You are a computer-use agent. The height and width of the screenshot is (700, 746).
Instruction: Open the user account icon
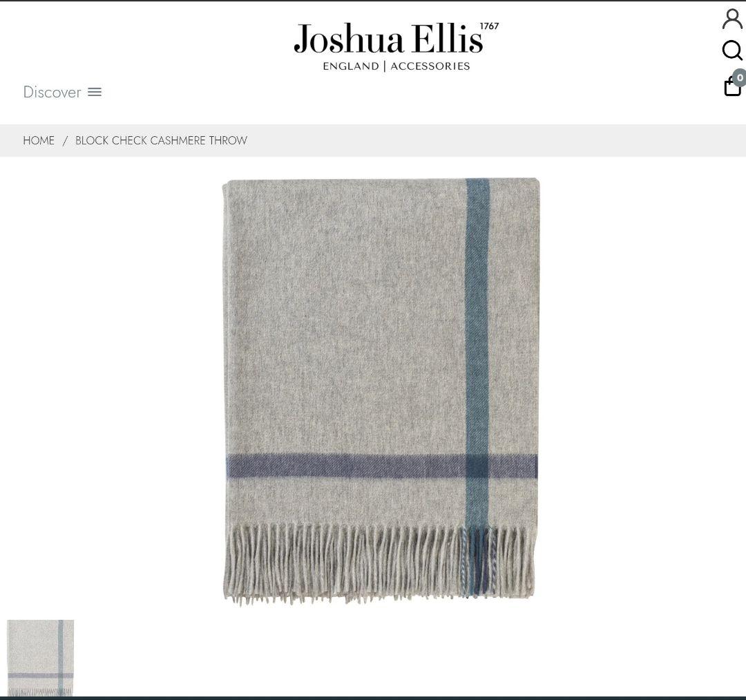[x=732, y=19]
